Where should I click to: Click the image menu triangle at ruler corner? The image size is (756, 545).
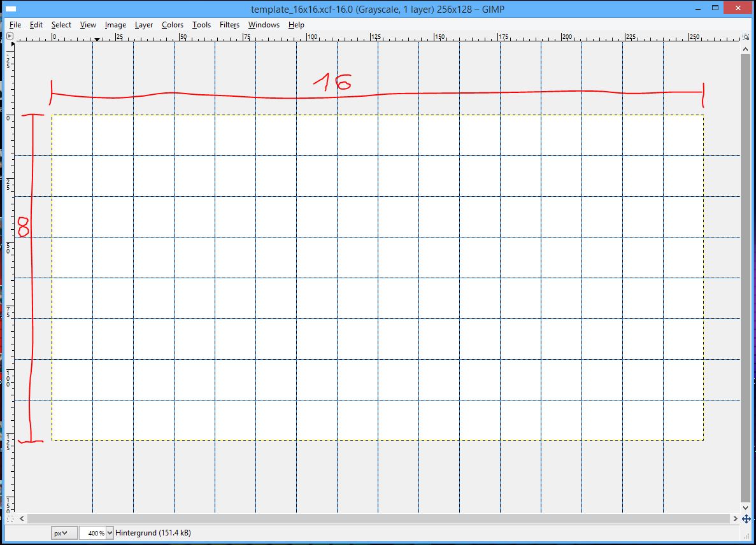point(10,37)
